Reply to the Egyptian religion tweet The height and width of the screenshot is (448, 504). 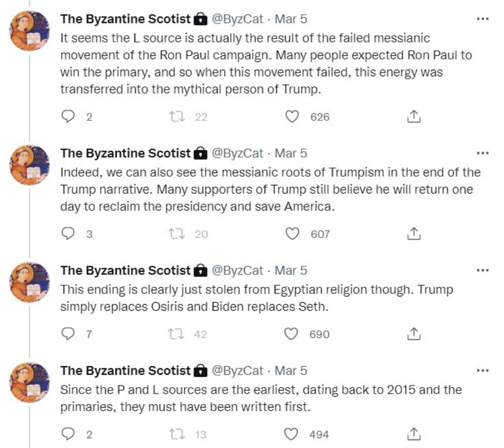[x=69, y=334]
